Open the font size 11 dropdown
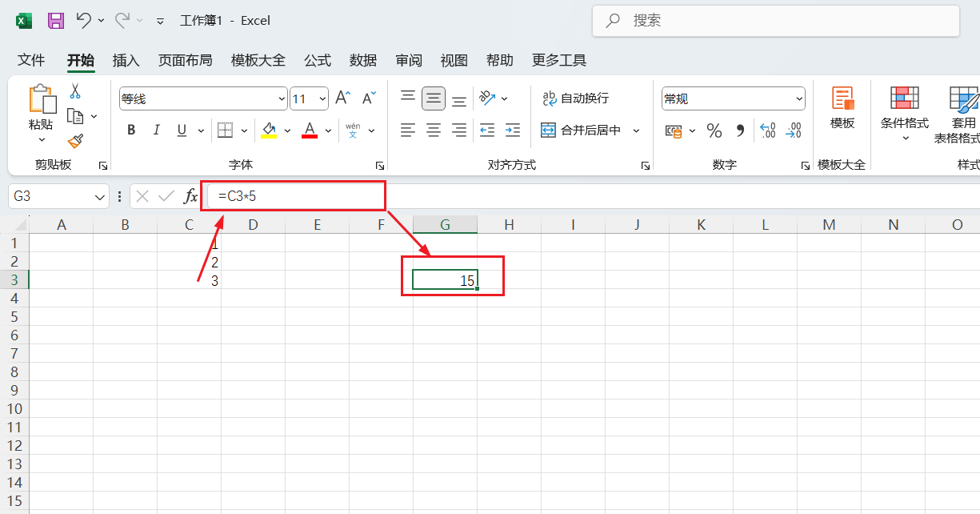980x514 pixels. (322, 99)
